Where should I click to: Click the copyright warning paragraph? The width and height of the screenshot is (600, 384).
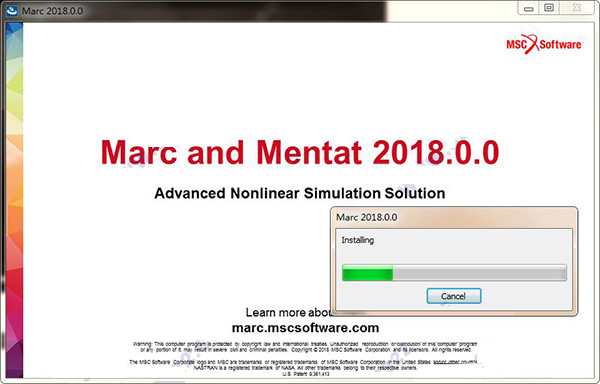coord(305,347)
